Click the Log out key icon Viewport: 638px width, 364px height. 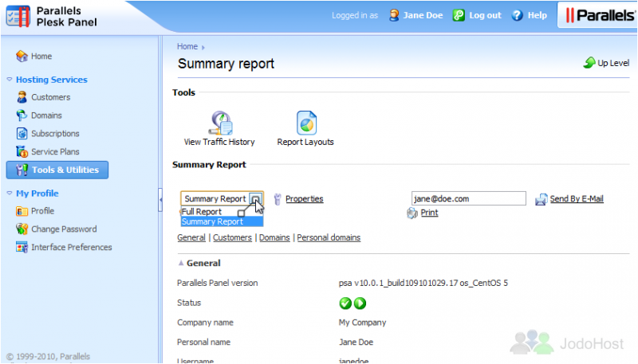(x=459, y=15)
